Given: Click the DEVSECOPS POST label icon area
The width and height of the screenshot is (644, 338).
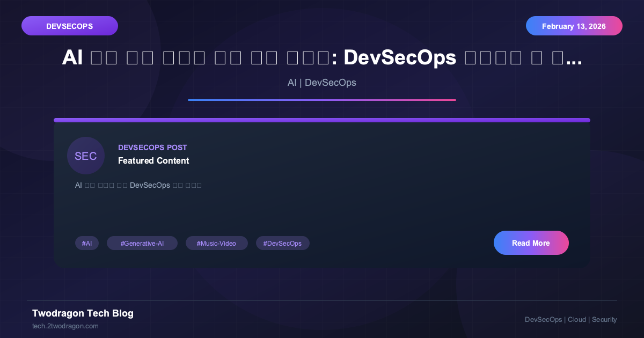Looking at the screenshot, I should 152,148.
